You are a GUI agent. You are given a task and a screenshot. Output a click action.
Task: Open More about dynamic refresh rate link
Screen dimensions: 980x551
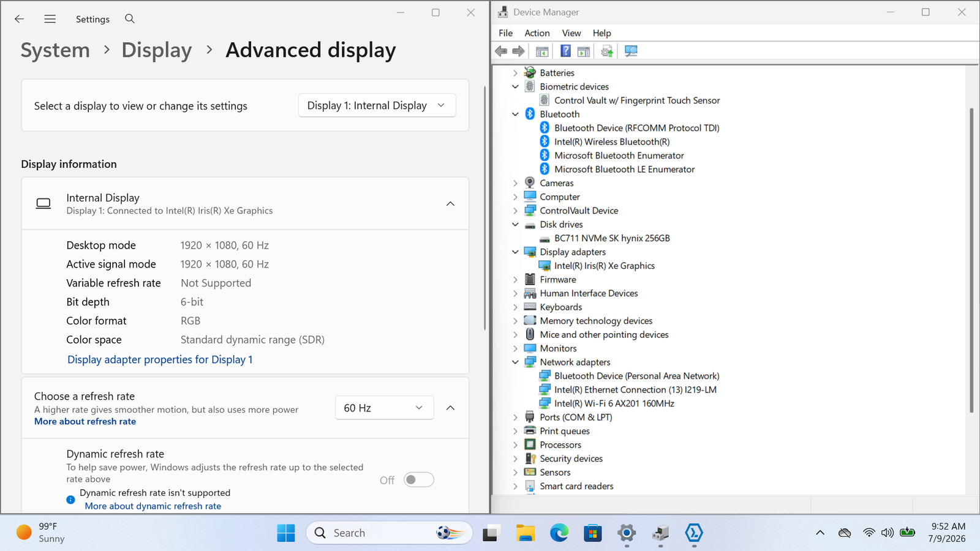tap(153, 506)
